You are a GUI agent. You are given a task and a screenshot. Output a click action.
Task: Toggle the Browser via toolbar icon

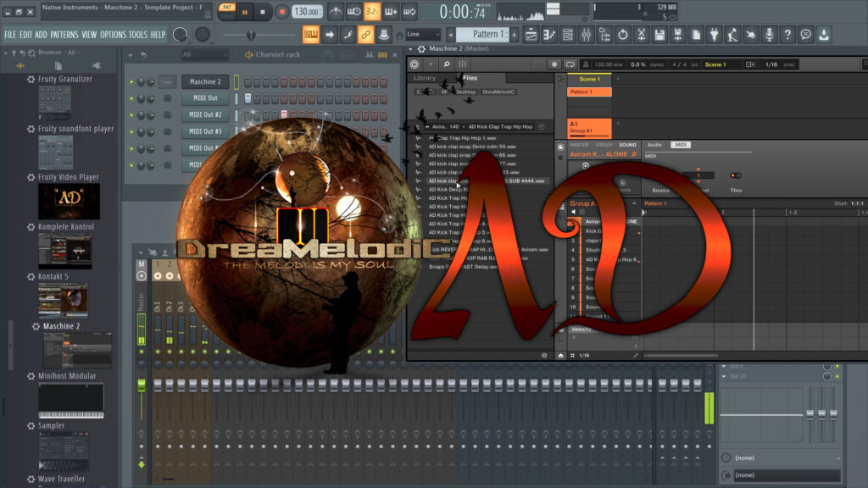604,35
